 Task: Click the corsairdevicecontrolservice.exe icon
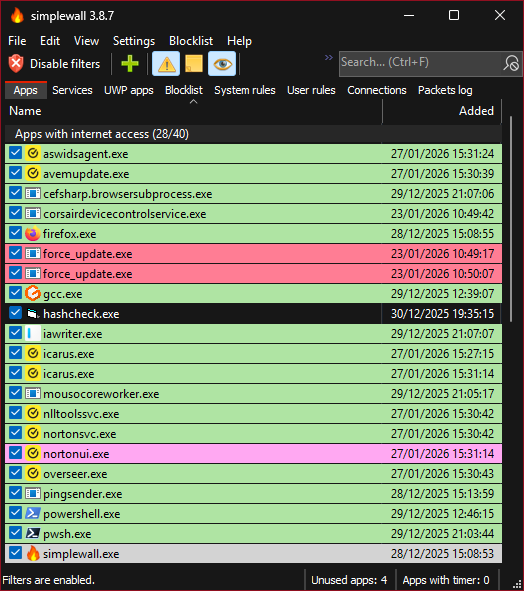pyautogui.click(x=33, y=214)
